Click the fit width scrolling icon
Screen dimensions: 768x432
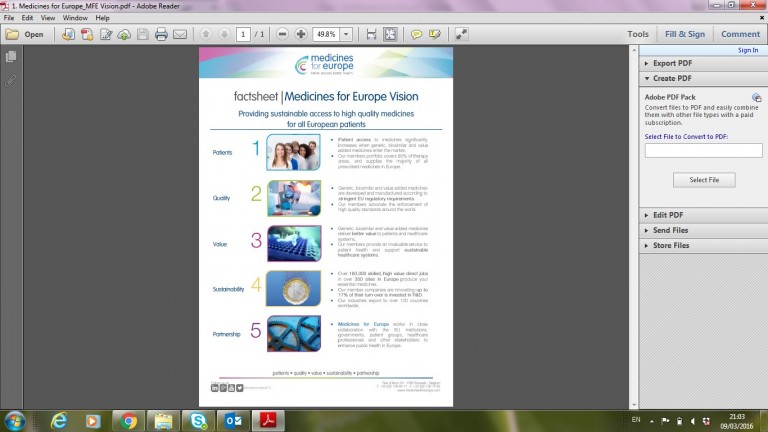click(371, 34)
